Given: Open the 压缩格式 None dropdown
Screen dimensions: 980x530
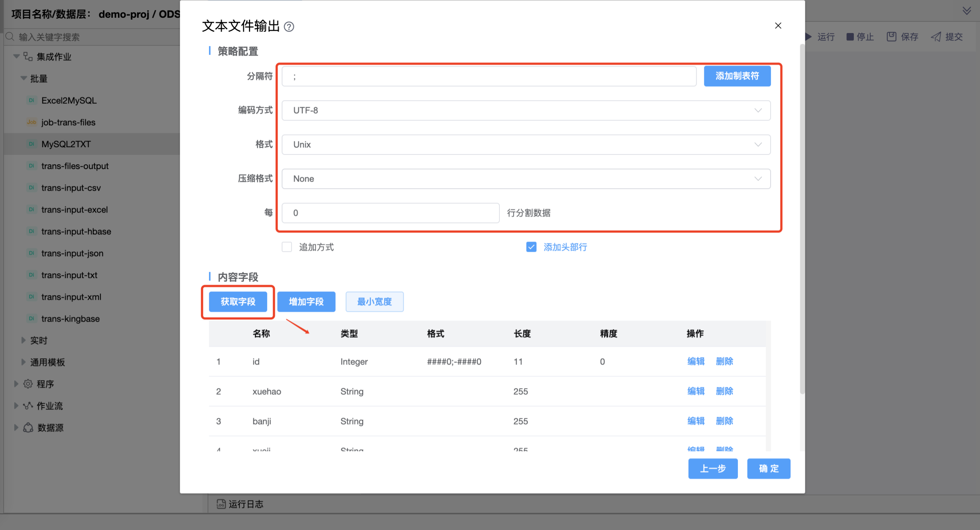Looking at the screenshot, I should coord(526,179).
